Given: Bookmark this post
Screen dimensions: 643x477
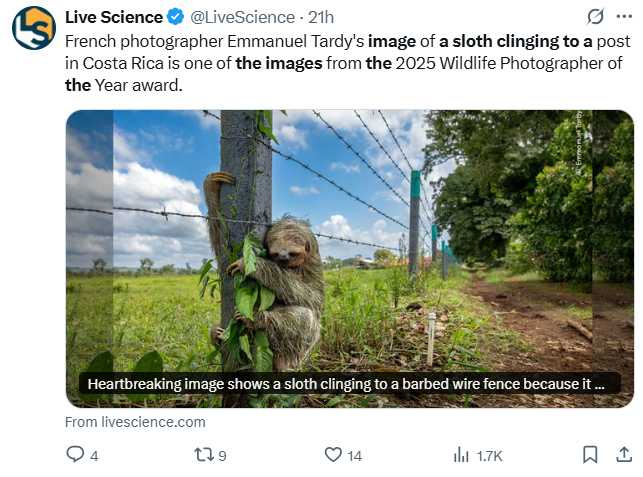Looking at the screenshot, I should tap(590, 455).
